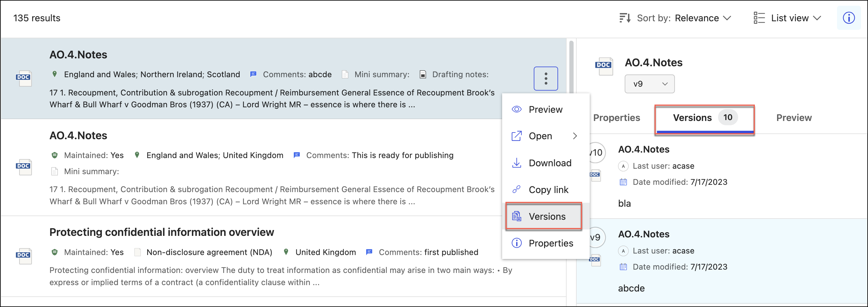Select Preview from the context menu
Screen dimensions: 868x307
[545, 109]
